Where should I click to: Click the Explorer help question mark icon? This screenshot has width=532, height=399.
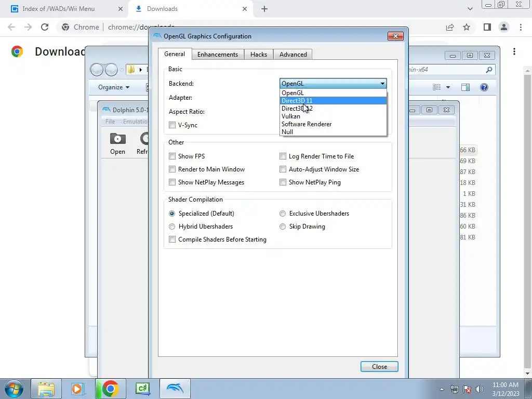click(484, 87)
